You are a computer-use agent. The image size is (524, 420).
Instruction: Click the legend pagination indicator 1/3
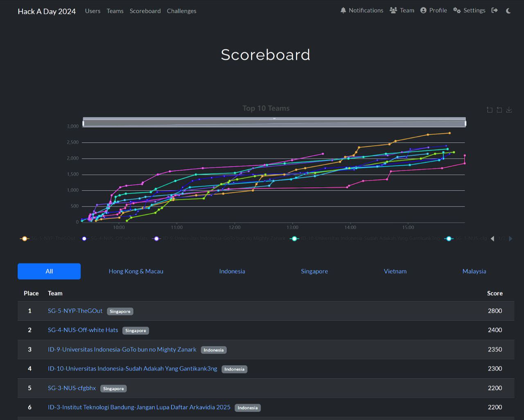[x=501, y=238]
